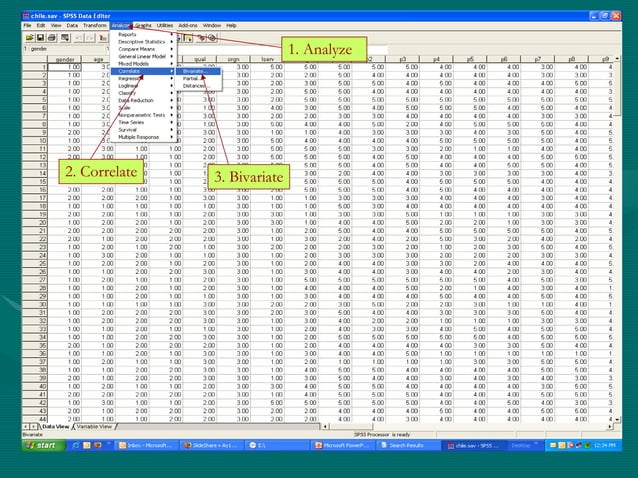Click the Go to Chart toolbar icon
638x478 pixels.
point(103,38)
